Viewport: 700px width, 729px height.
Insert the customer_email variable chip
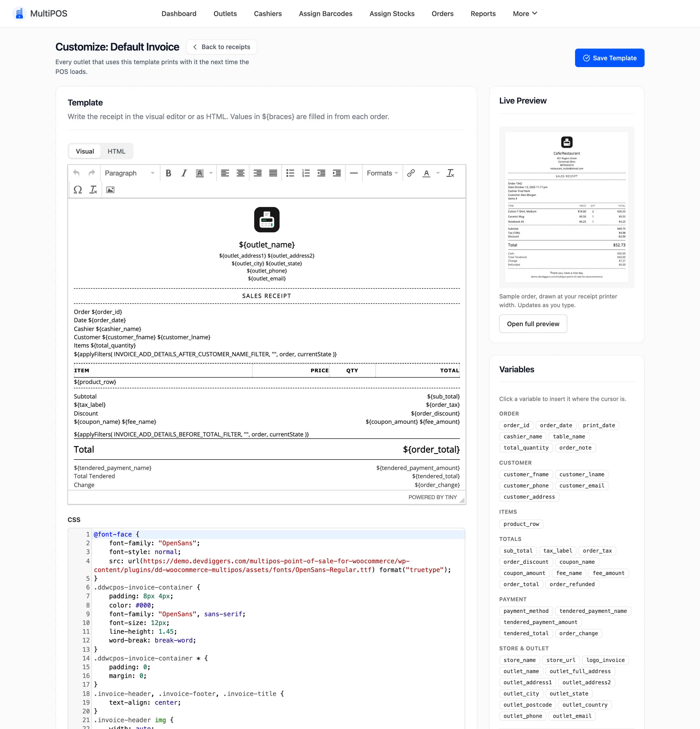coord(582,485)
